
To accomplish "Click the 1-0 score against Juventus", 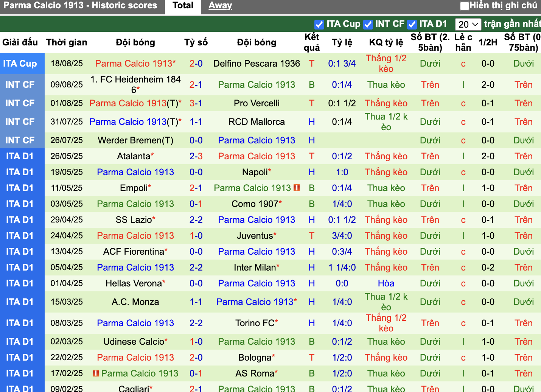I will pyautogui.click(x=196, y=236).
